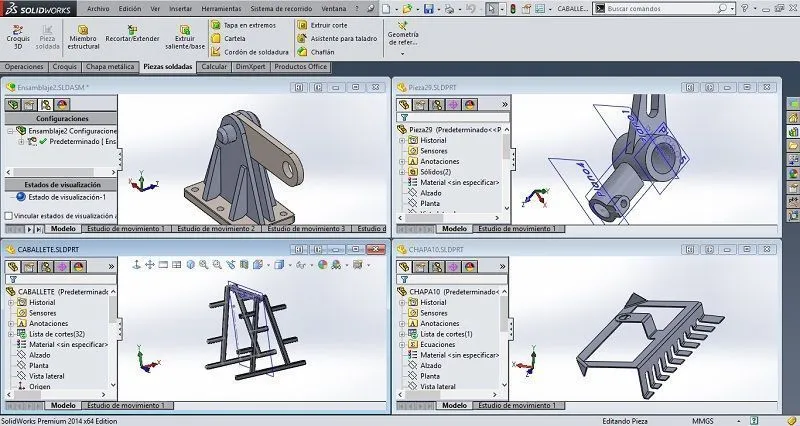800x426 pixels.
Task: Click the New document icon
Action: point(386,9)
